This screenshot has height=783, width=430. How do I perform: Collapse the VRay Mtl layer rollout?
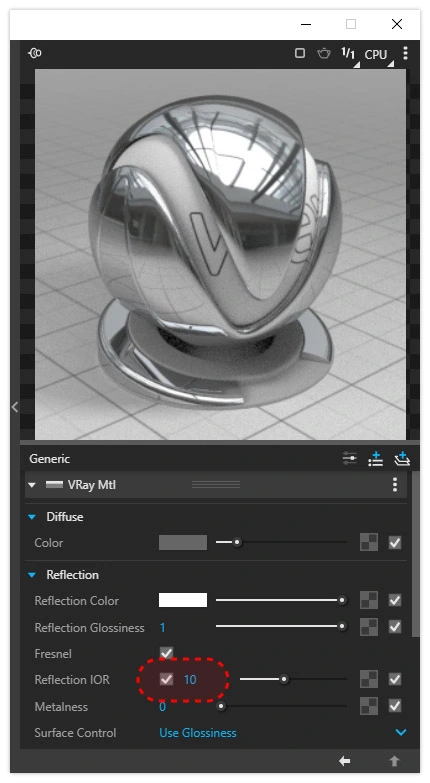pos(32,485)
